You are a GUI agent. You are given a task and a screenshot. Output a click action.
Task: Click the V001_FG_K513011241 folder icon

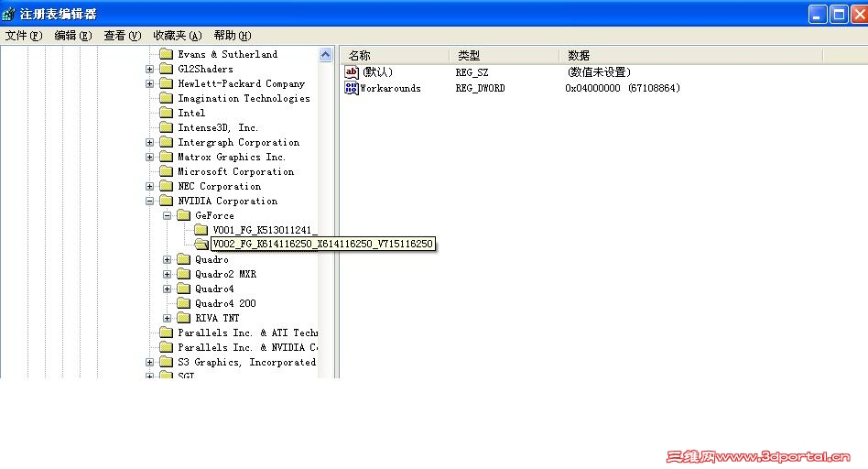pyautogui.click(x=201, y=230)
